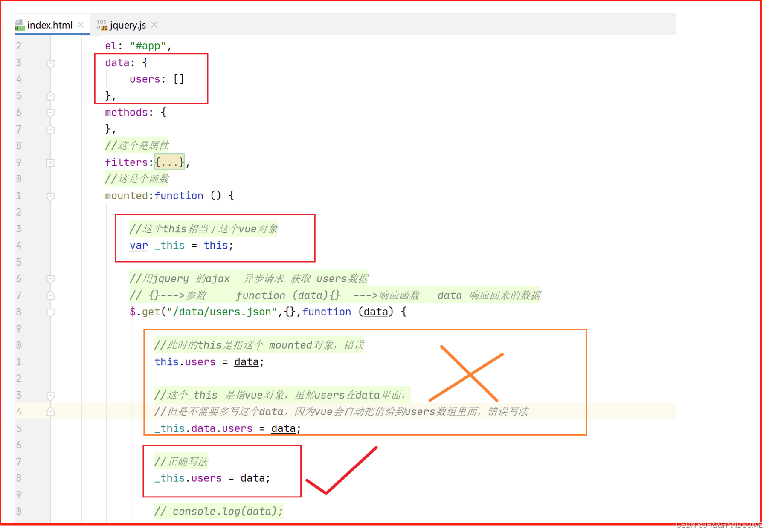The width and height of the screenshot is (769, 532).
Task: Click the //这个是属性 comment
Action: coord(137,145)
